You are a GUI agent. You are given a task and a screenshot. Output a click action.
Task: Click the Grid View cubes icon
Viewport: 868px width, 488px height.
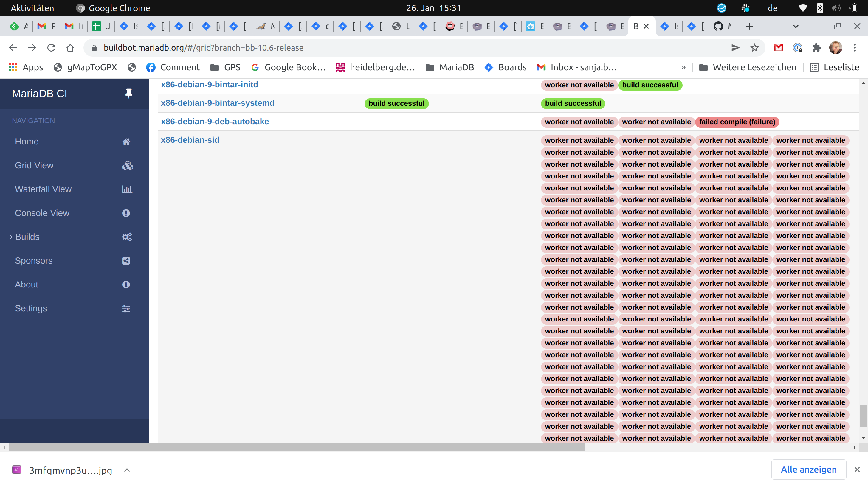point(127,165)
